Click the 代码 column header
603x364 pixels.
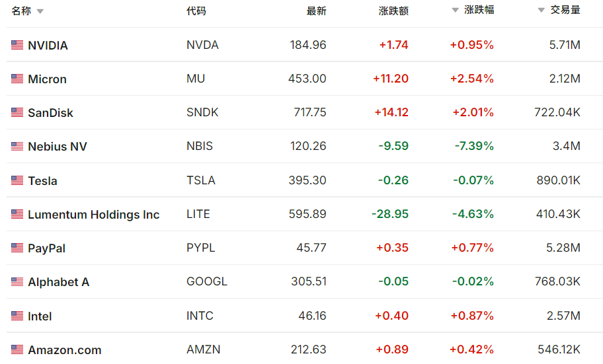coord(196,11)
